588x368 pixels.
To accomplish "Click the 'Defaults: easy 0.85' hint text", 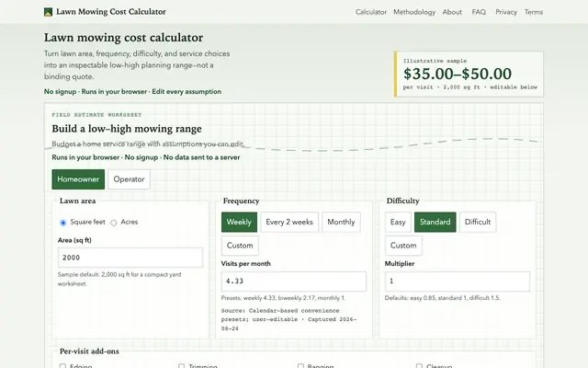I will [x=443, y=298].
